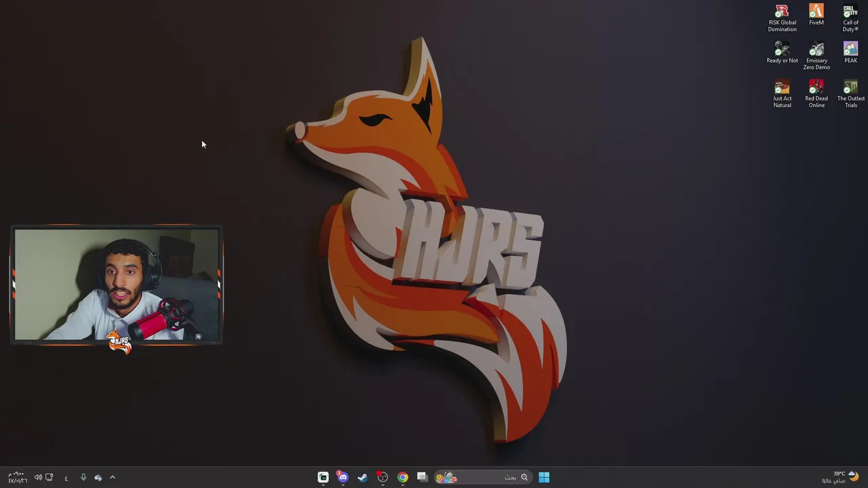The height and width of the screenshot is (488, 868).
Task: Open the OneDrive cloud tray icon
Action: 98,477
